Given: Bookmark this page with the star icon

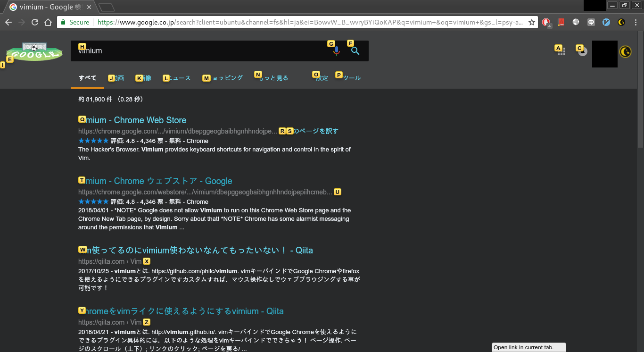Looking at the screenshot, I should (532, 22).
